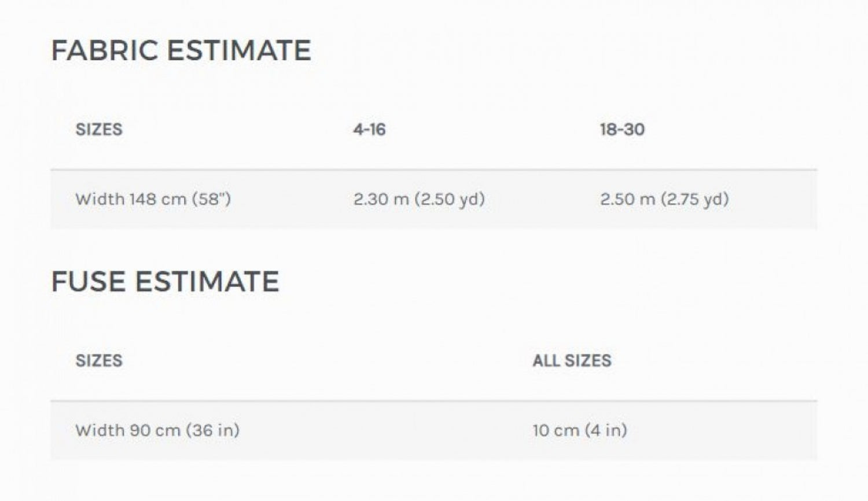This screenshot has height=501, width=868.
Task: Select SIZES header in fabric table
Action: 99,129
